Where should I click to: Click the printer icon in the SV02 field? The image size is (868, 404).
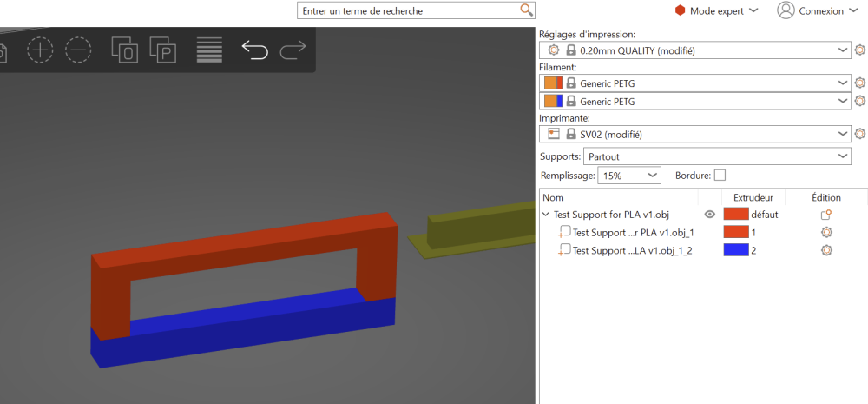(554, 134)
